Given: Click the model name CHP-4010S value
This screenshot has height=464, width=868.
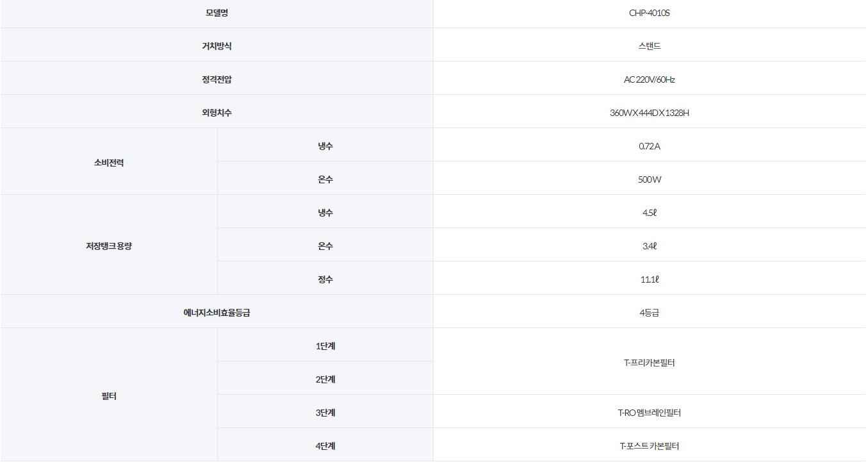Looking at the screenshot, I should [x=649, y=13].
